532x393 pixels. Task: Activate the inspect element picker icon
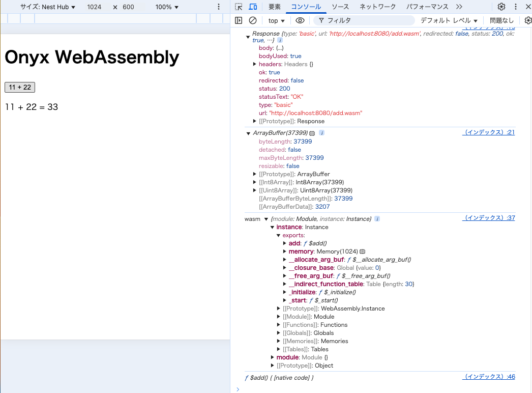click(x=239, y=7)
